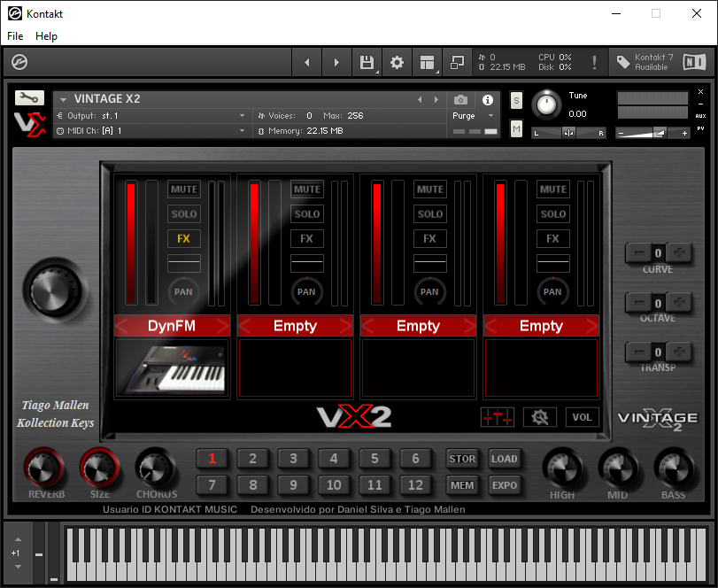Image resolution: width=718 pixels, height=588 pixels.
Task: Click the STOR button
Action: point(462,459)
